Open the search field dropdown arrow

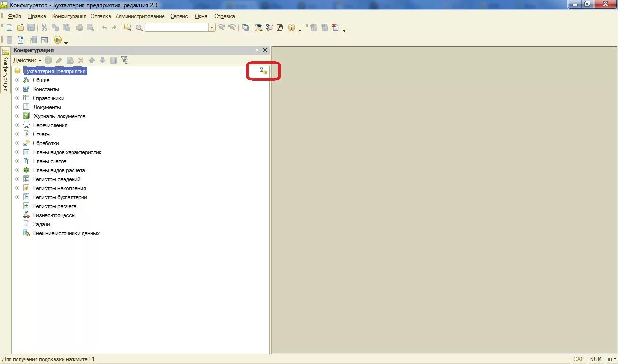(212, 27)
